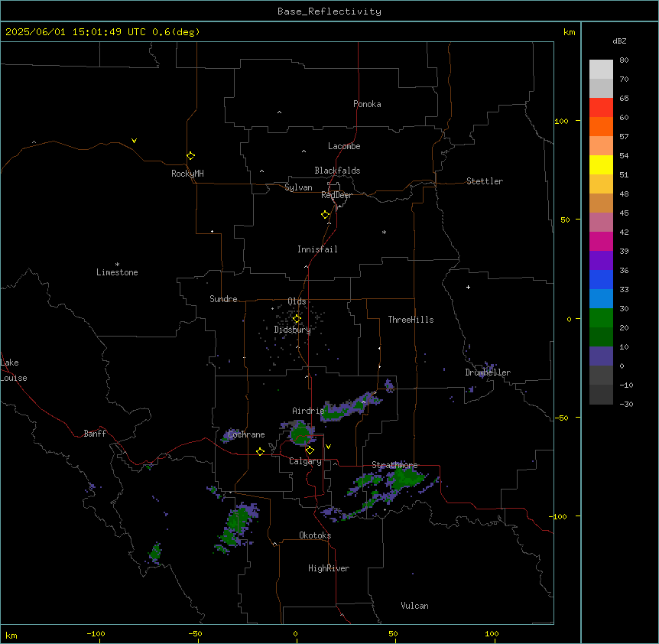The width and height of the screenshot is (659, 644).
Task: Click the ThreeHills label
Action: point(411,320)
